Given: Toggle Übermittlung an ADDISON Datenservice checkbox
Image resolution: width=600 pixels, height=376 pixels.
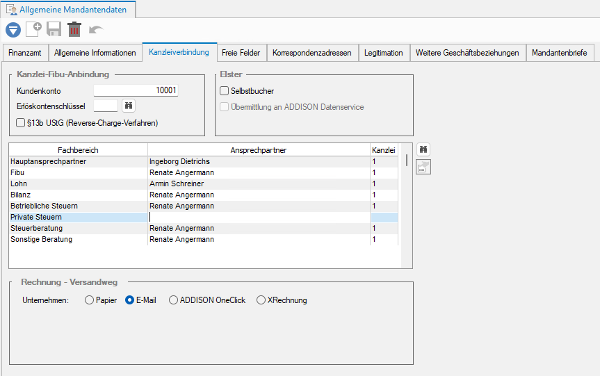Looking at the screenshot, I should (x=224, y=107).
